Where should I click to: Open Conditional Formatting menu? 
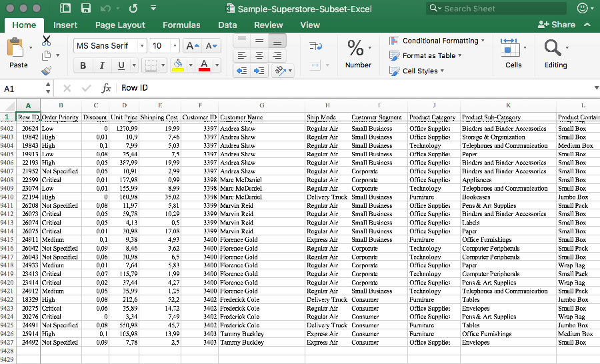coord(437,41)
